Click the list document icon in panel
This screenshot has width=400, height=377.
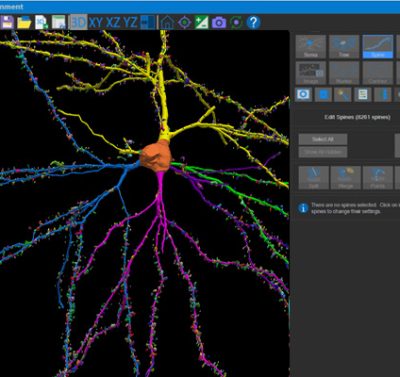[x=363, y=95]
